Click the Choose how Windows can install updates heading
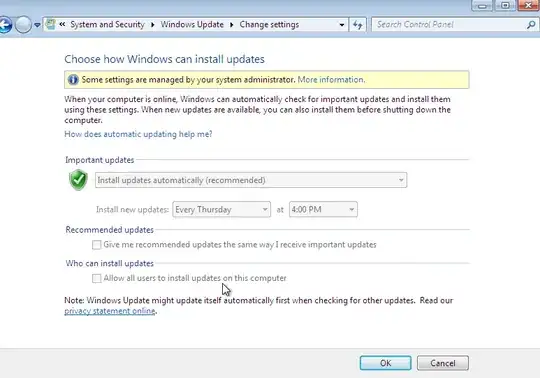 165,59
